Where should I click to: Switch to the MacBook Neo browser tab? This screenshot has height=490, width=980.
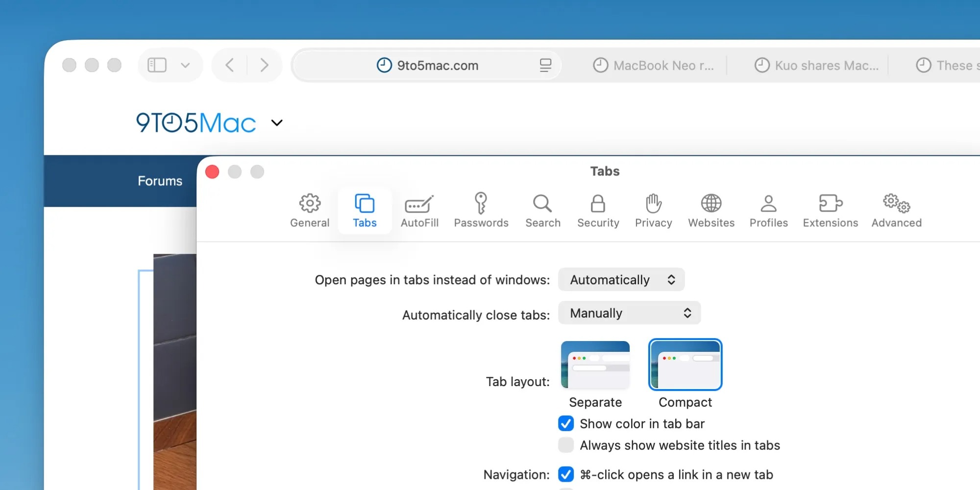click(x=654, y=65)
